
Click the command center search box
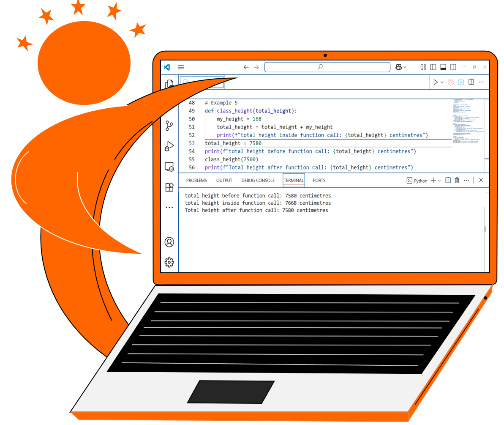327,67
